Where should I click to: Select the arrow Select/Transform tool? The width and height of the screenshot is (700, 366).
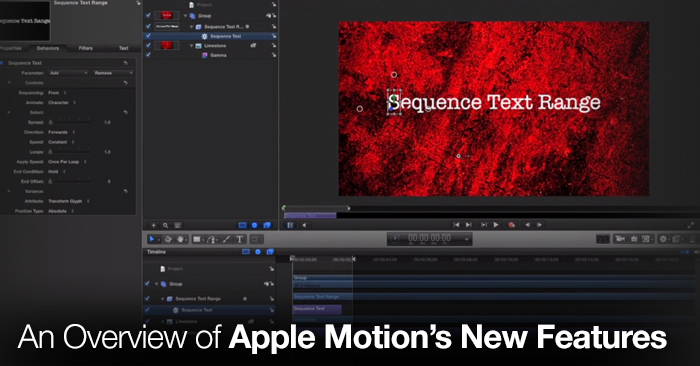[152, 239]
